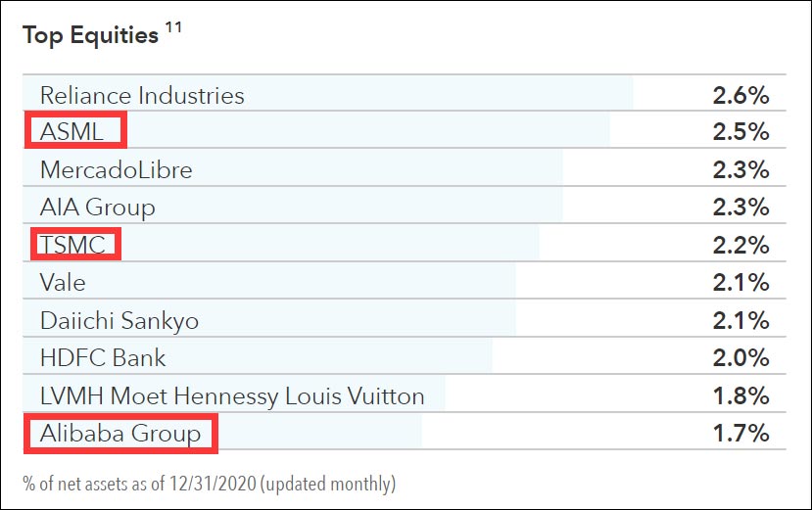Click LVMH Moet Hennessy Louis Vuitton
Screen dimensions: 812x510
point(232,396)
